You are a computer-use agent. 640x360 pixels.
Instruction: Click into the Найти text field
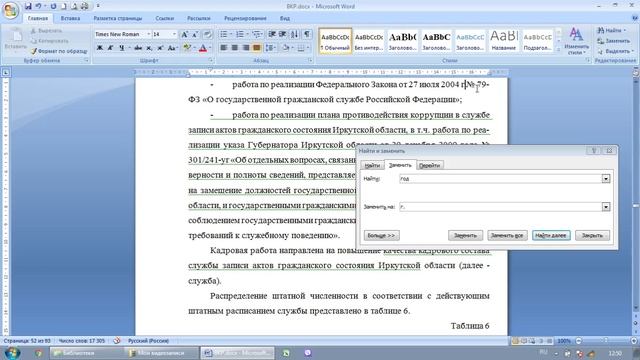pos(501,179)
